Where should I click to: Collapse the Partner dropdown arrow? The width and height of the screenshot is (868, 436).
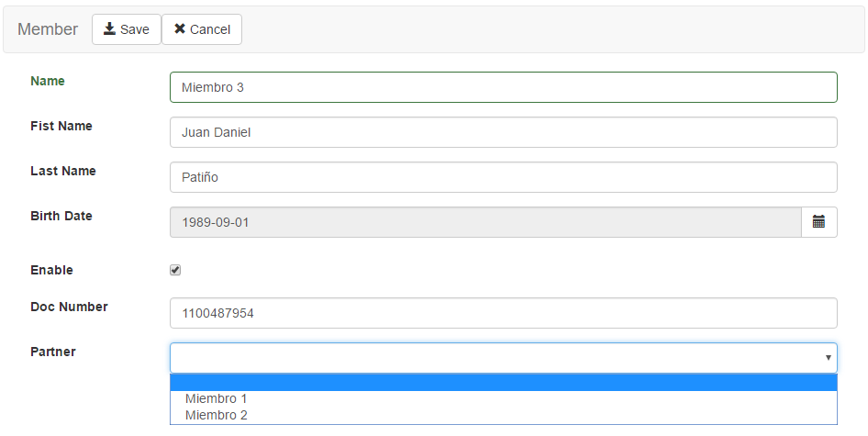(x=829, y=358)
